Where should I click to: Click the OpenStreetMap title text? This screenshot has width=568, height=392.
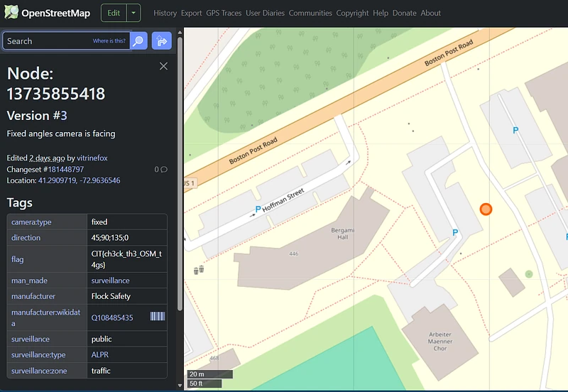[x=56, y=13]
